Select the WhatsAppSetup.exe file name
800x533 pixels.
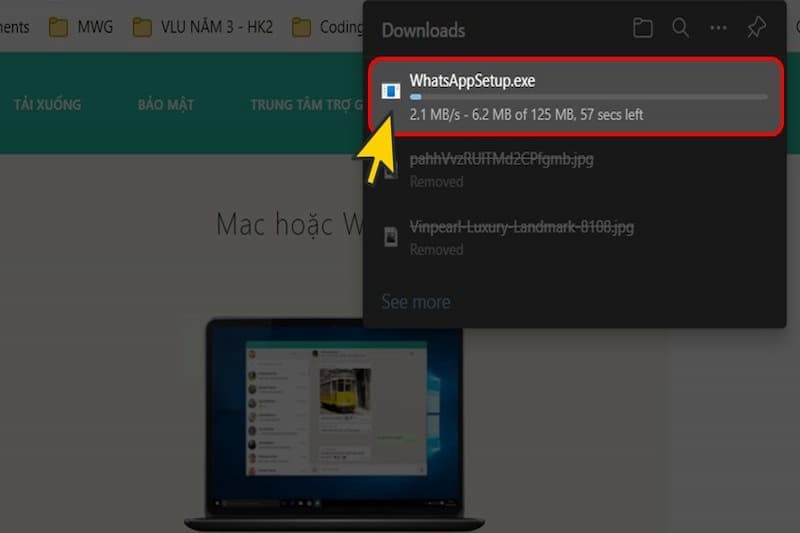(x=472, y=81)
